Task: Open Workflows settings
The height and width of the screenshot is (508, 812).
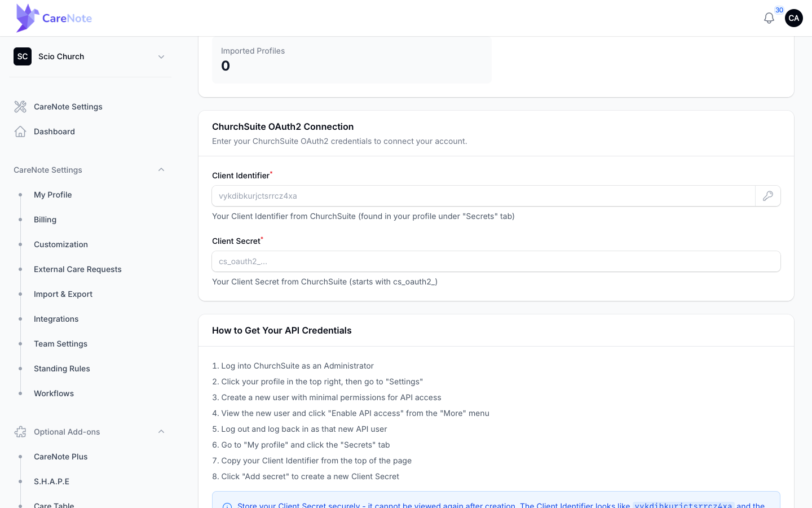Action: pos(54,393)
